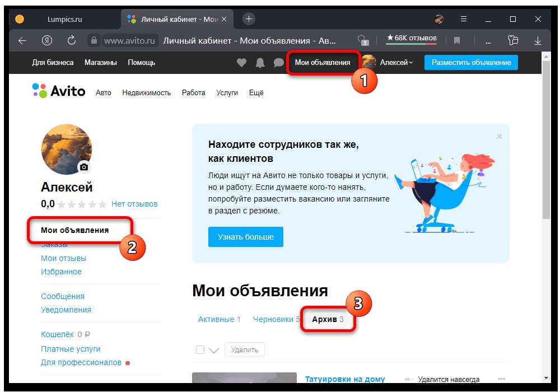Click the Avito logo
This screenshot has height=392, width=560.
click(x=59, y=91)
